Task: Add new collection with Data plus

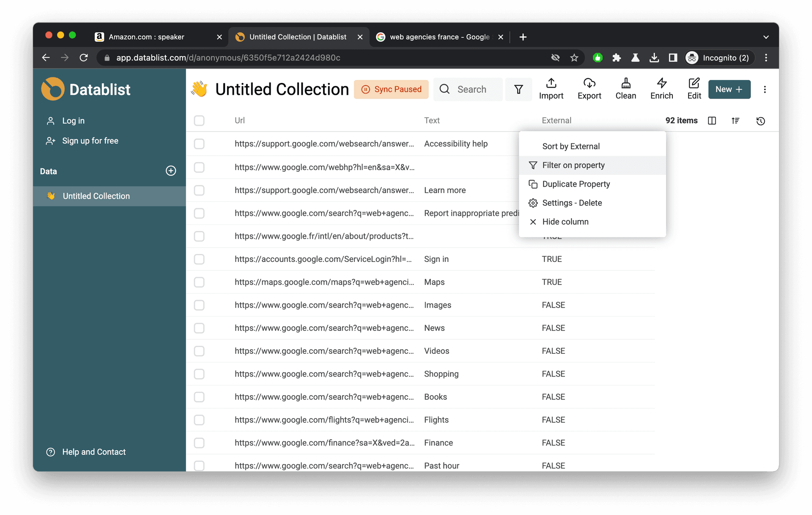Action: (171, 171)
